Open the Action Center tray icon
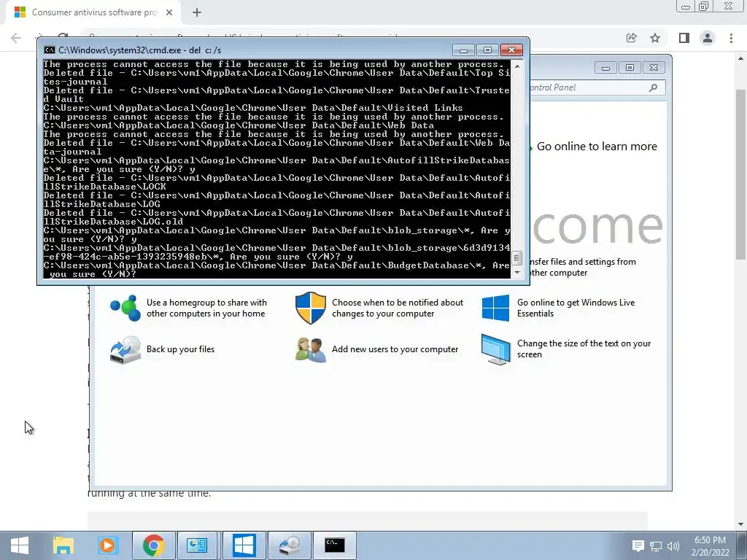This screenshot has width=747, height=560. (x=638, y=546)
